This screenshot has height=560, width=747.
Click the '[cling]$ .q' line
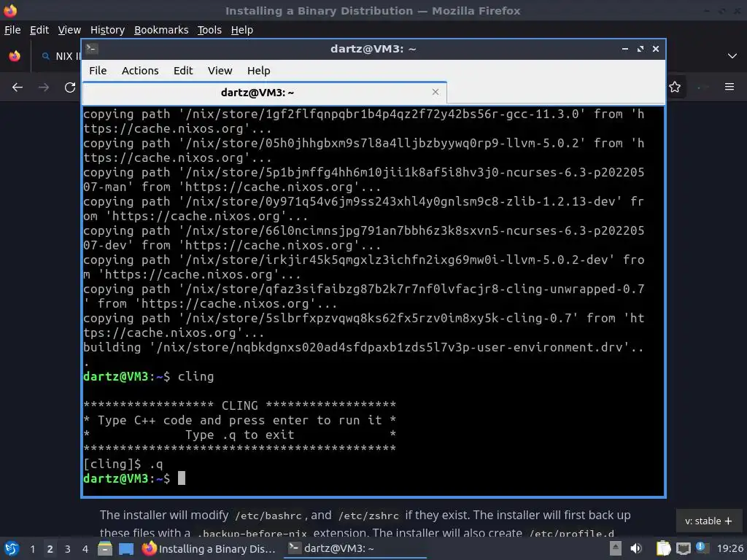123,464
